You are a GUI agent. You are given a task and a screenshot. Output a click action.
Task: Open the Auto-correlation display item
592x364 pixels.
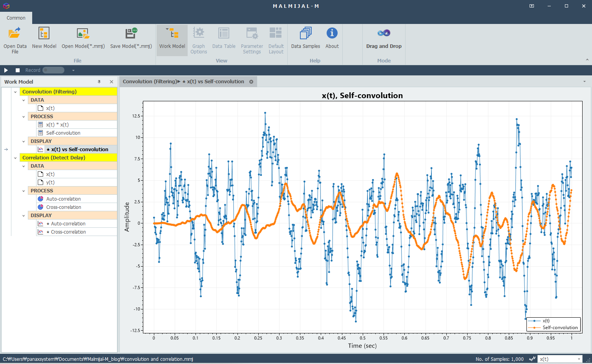coord(68,224)
